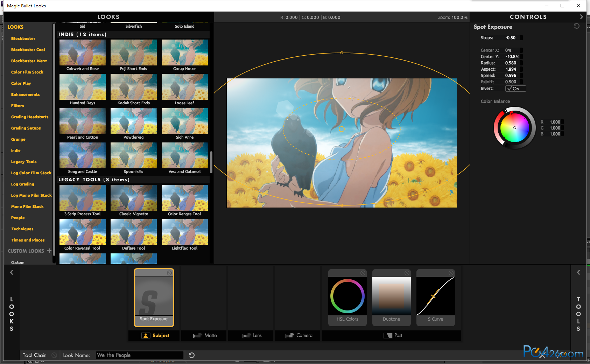Image resolution: width=590 pixels, height=364 pixels.
Task: Apply the Color Reversal Tool look
Action: point(83,232)
